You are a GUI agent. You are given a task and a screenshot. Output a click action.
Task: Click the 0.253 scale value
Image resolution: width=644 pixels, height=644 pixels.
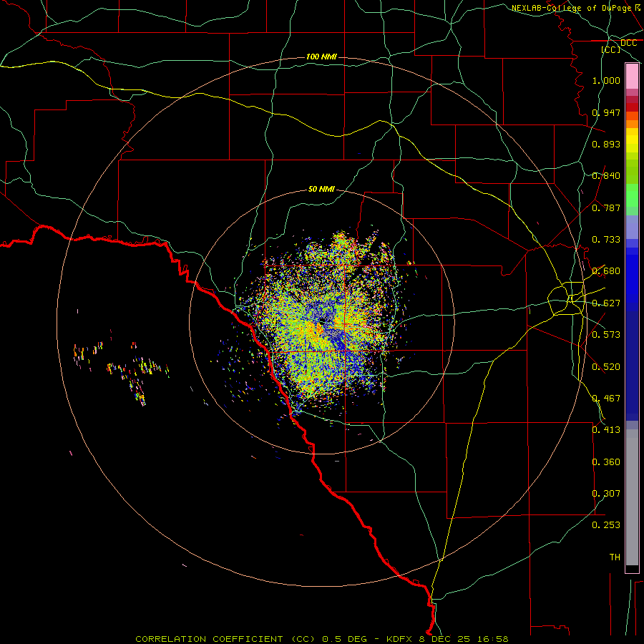tap(606, 525)
